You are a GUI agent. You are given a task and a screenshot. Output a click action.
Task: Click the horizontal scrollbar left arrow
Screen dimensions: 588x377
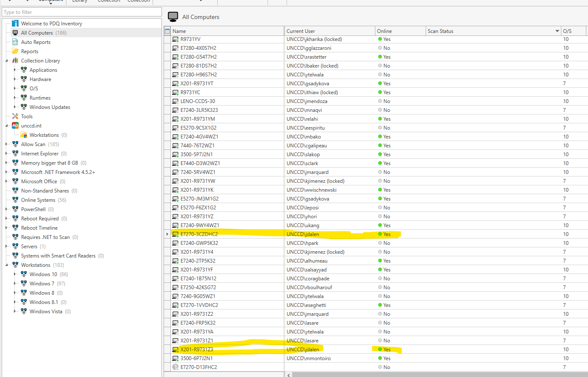(x=289, y=374)
